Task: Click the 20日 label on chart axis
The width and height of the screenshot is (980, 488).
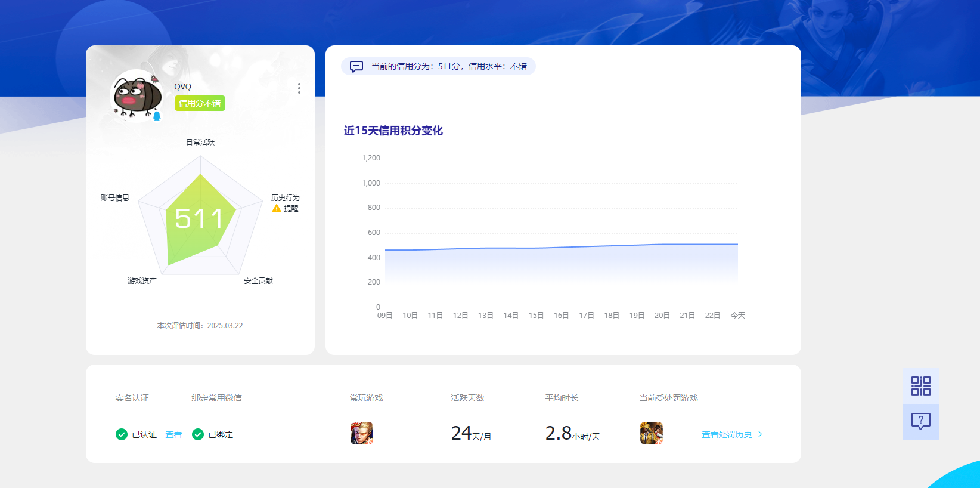Action: [x=662, y=316]
